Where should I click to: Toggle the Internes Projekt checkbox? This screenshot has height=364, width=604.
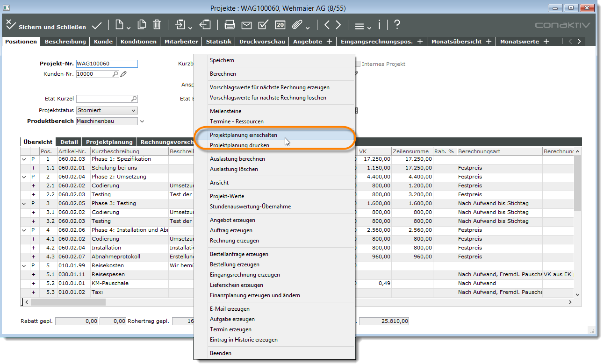click(358, 64)
